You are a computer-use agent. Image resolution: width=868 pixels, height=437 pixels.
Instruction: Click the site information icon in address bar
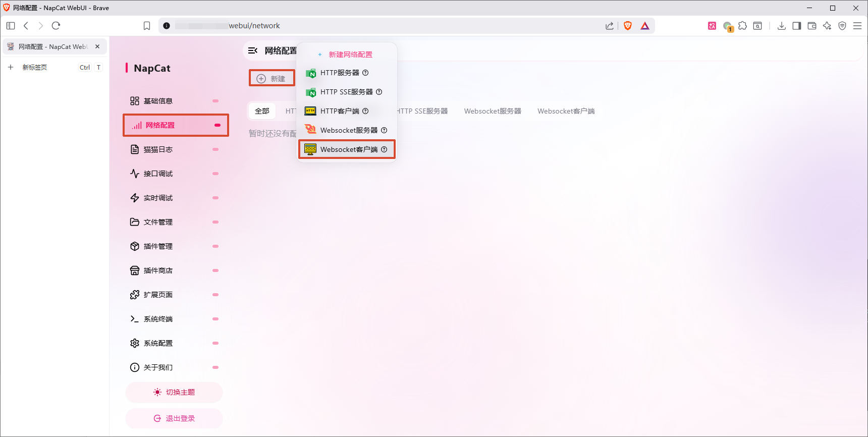[x=167, y=26]
